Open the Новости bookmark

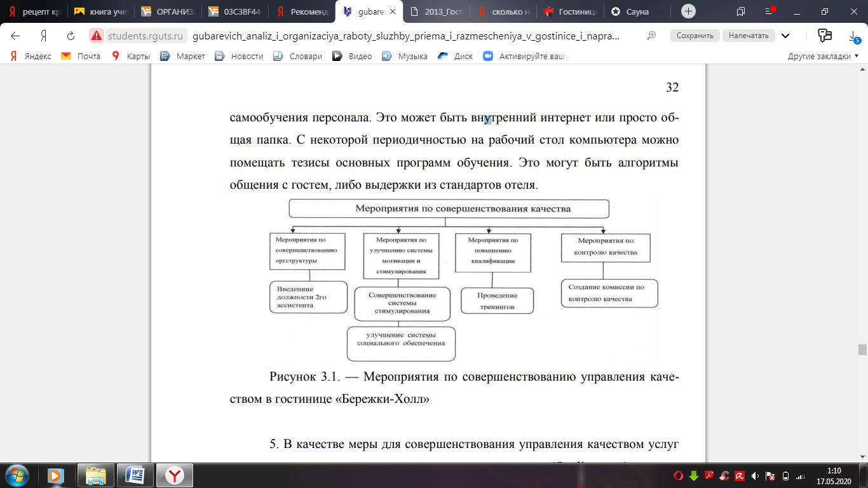[x=239, y=56]
